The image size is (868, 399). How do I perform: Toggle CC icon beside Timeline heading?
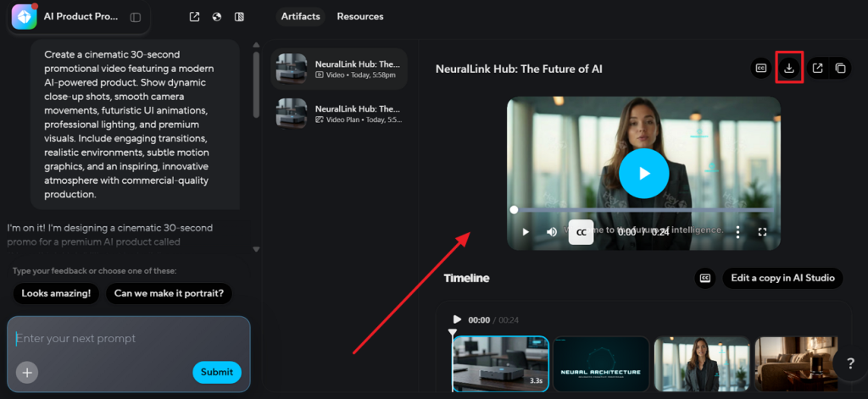coord(705,278)
